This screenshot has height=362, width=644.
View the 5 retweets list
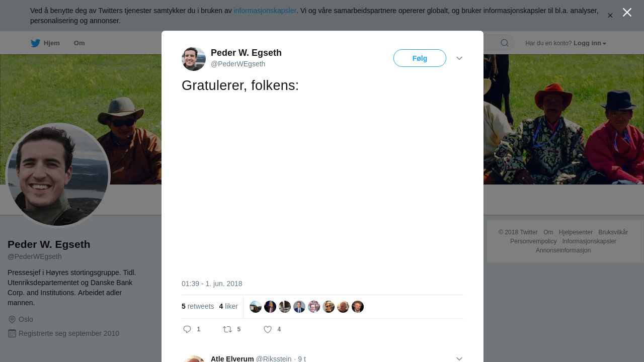tap(198, 306)
